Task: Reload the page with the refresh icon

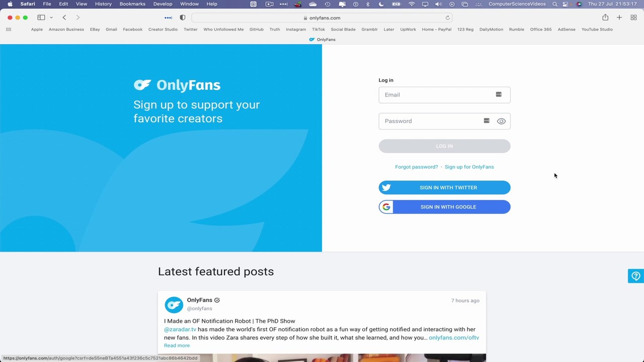Action: tap(447, 18)
